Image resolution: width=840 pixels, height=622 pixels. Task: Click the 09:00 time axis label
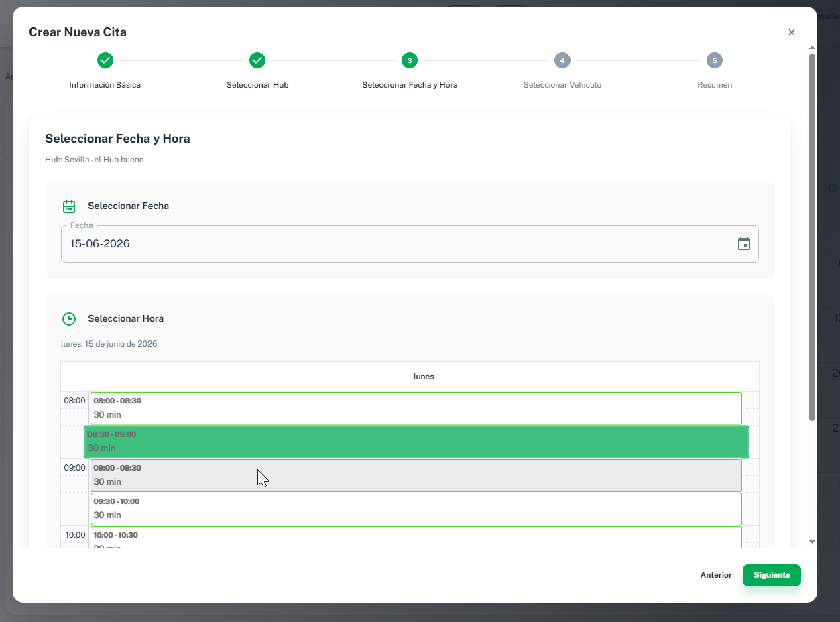pos(75,468)
